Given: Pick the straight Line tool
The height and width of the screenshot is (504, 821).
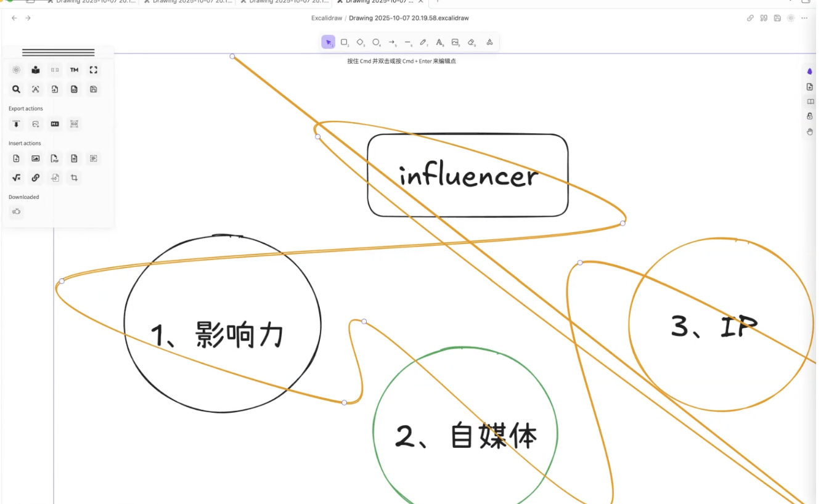Looking at the screenshot, I should point(408,43).
